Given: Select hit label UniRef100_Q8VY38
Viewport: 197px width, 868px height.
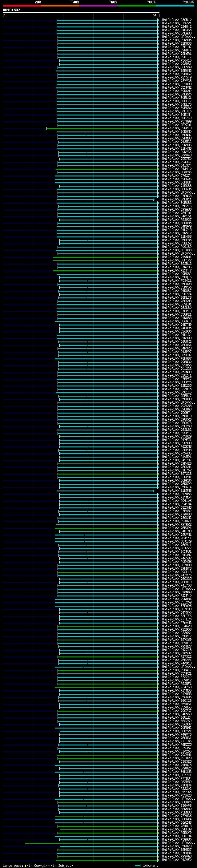Looking at the screenshot, I should coord(176,81).
